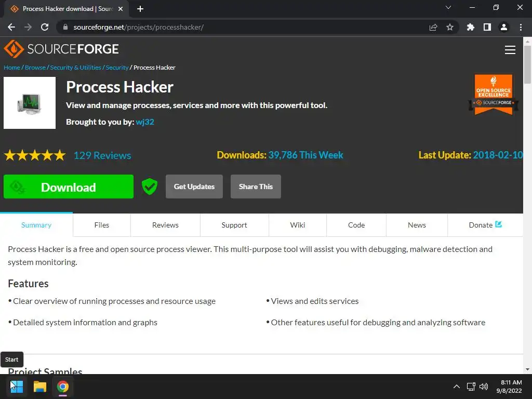This screenshot has width=532, height=399.
Task: Open the SourceForge hamburger menu
Action: pos(510,50)
